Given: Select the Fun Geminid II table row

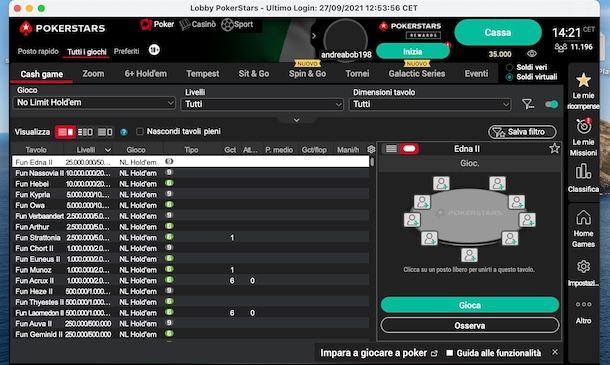Looking at the screenshot, I should [191, 334].
